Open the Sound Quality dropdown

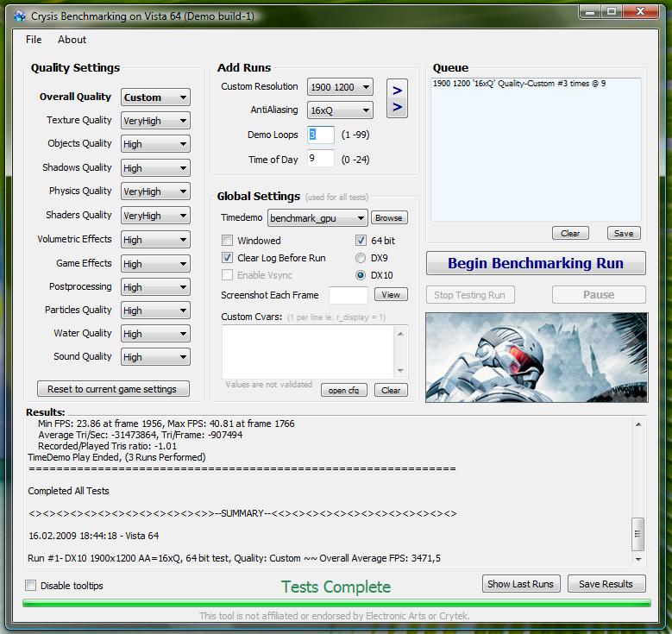click(x=155, y=356)
